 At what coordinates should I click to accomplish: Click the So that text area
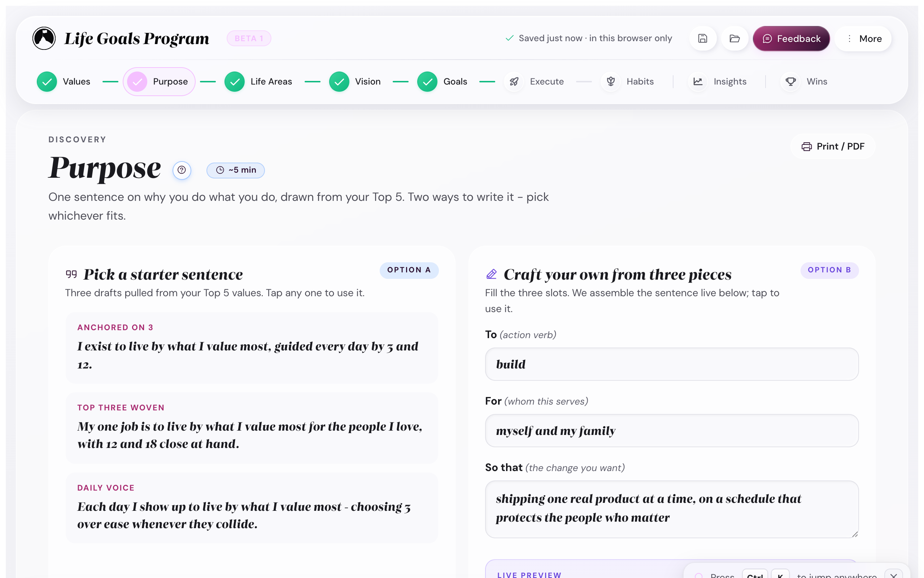pyautogui.click(x=672, y=509)
